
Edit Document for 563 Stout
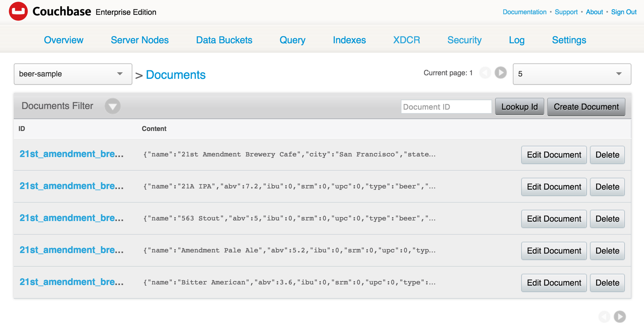pyautogui.click(x=554, y=219)
